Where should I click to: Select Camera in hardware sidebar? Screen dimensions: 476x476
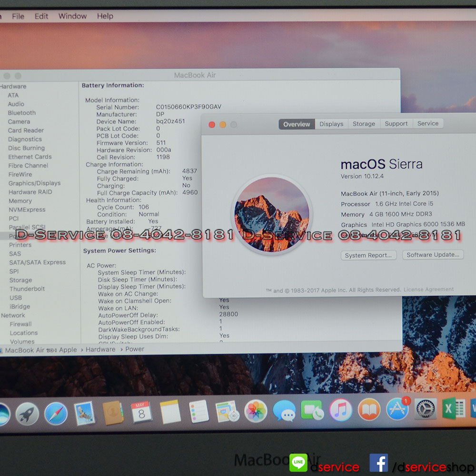19,122
